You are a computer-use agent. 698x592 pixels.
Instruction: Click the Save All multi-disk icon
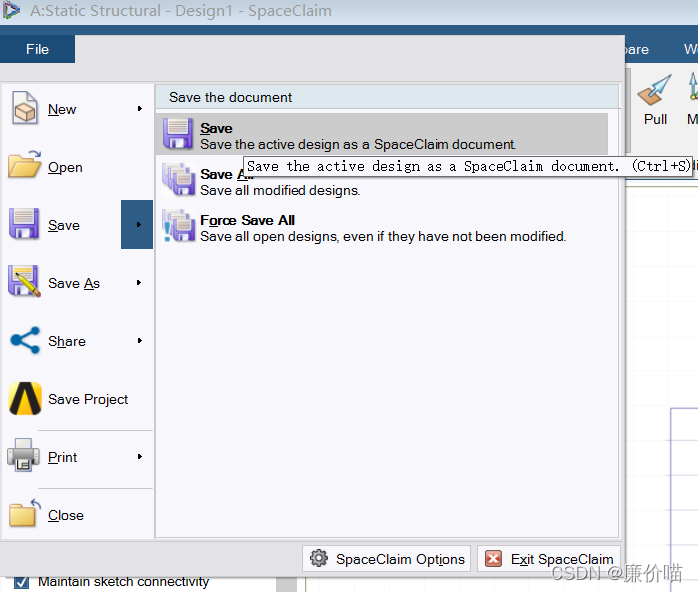click(179, 179)
